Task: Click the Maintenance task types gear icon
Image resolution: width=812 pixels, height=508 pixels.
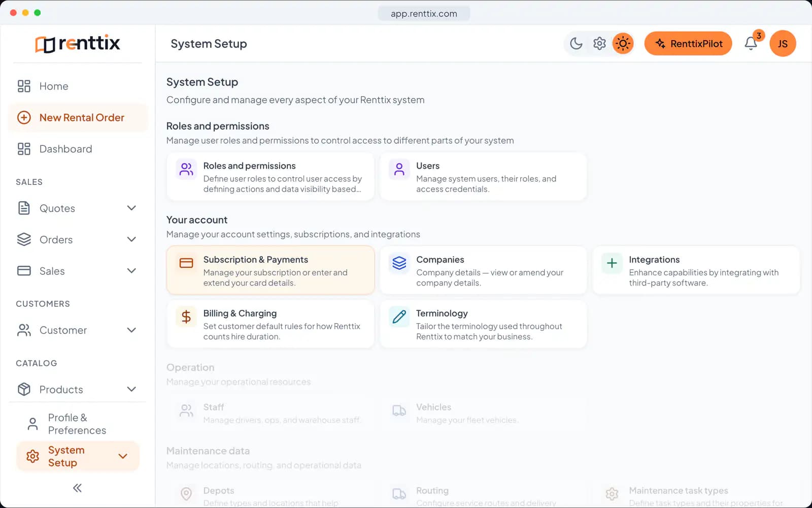Action: click(x=612, y=494)
